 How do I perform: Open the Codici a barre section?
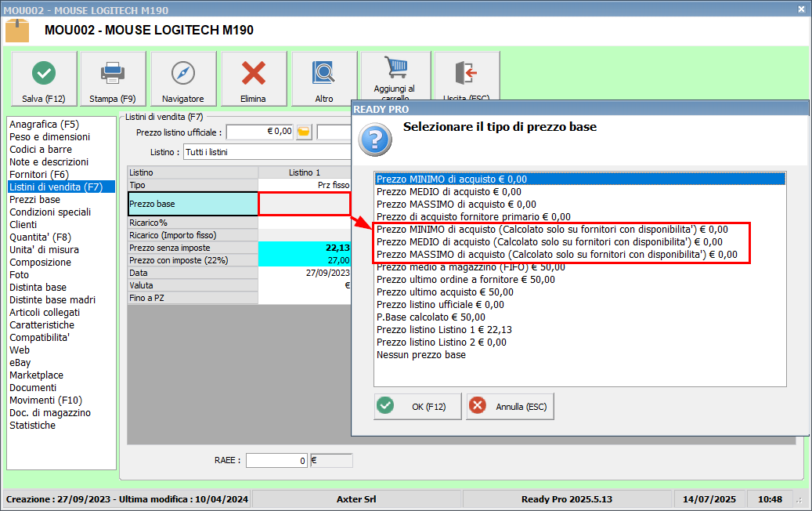coord(41,149)
